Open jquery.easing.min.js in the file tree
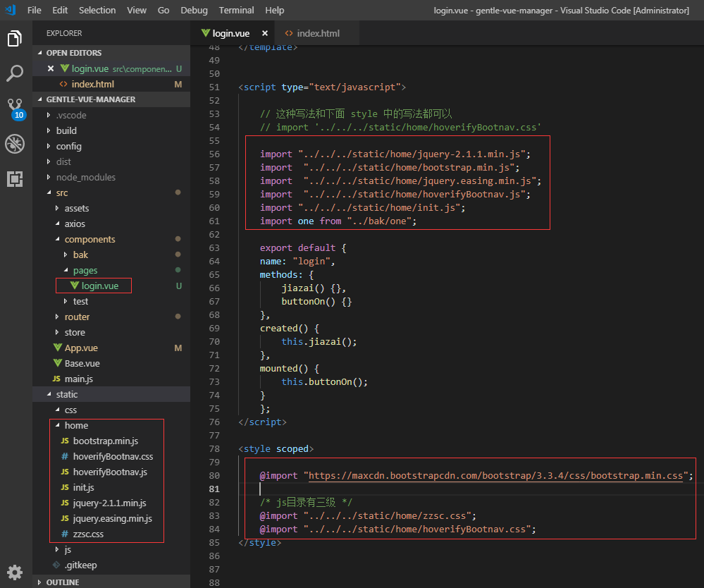Screen dimensions: 704x588 111,518
